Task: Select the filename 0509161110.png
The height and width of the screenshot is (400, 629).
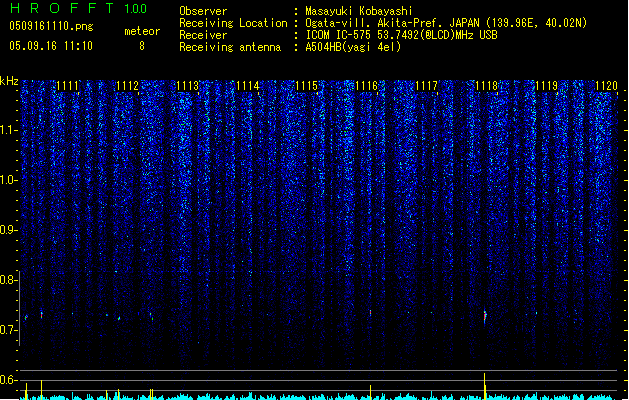Action: coord(51,26)
